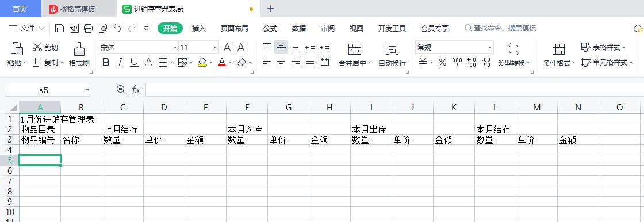Open the 表格样式 dropdown

coord(603,47)
